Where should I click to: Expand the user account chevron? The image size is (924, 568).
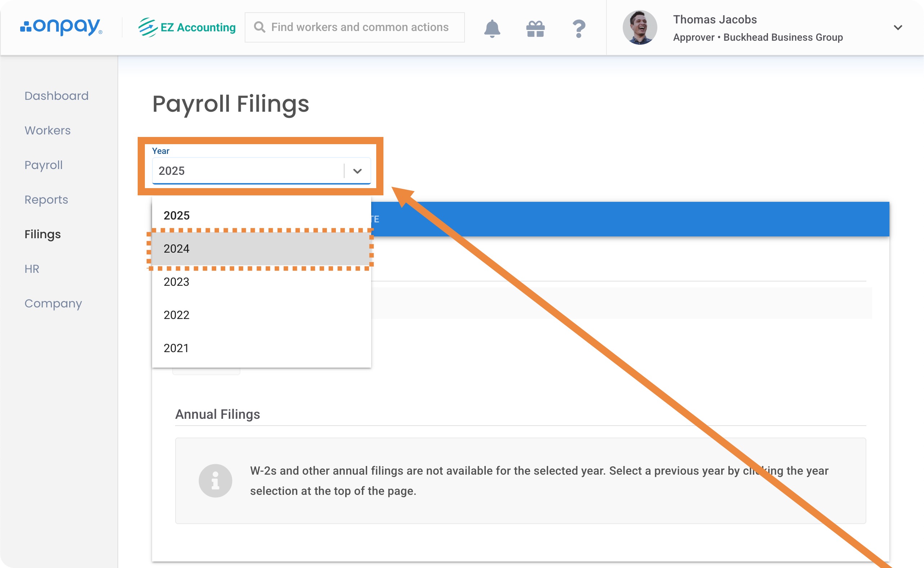898,27
